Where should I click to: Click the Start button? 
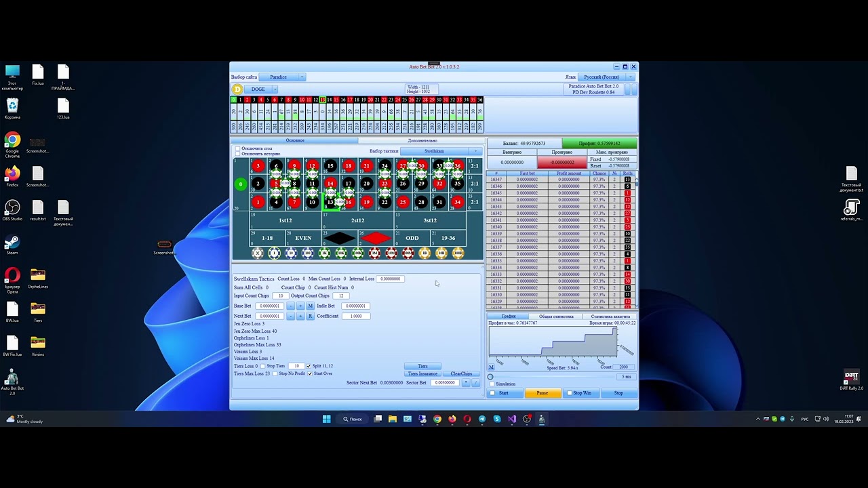click(504, 393)
